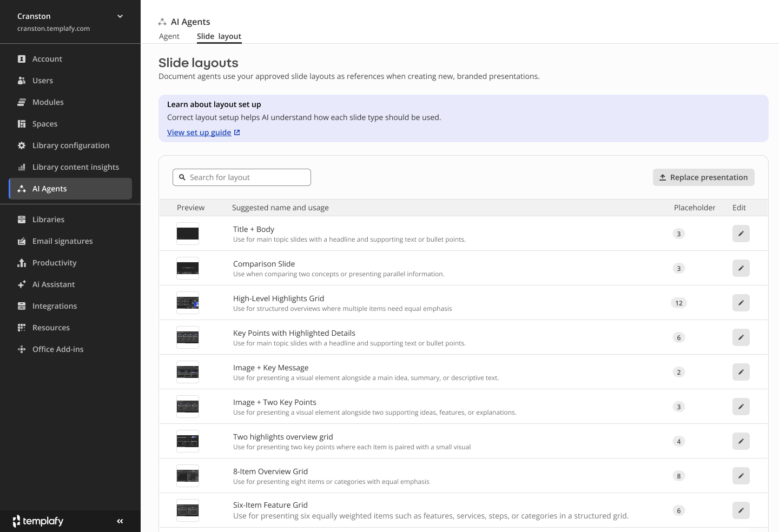Edit the Image + Key Message layout
Image resolution: width=779 pixels, height=532 pixels.
tap(741, 372)
